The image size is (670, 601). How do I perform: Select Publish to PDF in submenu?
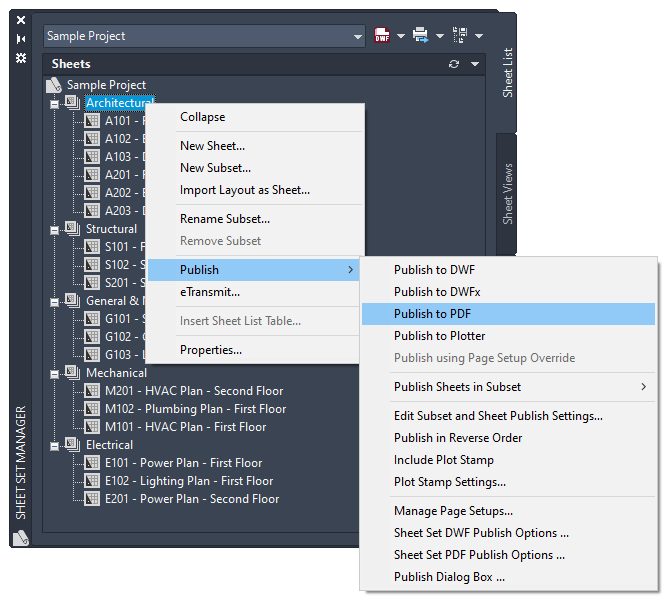(x=508, y=314)
